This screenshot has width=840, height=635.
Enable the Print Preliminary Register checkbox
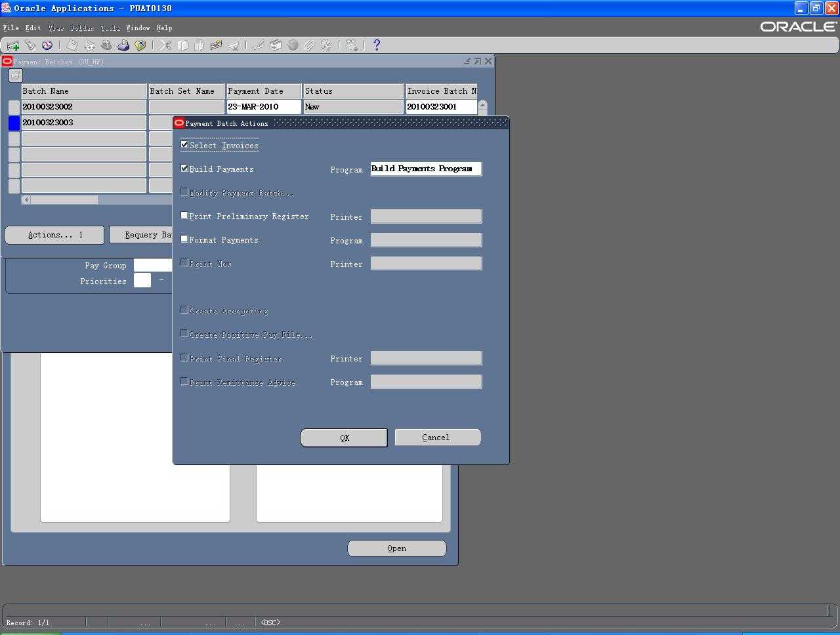click(x=184, y=215)
